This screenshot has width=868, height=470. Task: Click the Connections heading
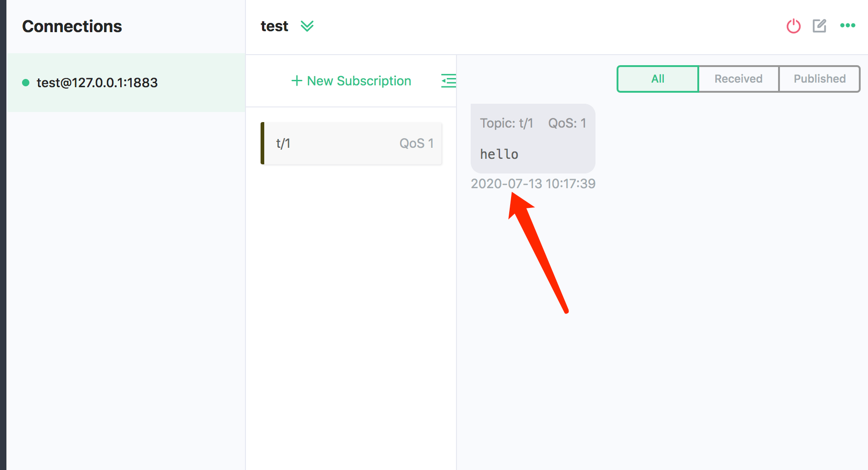point(72,27)
